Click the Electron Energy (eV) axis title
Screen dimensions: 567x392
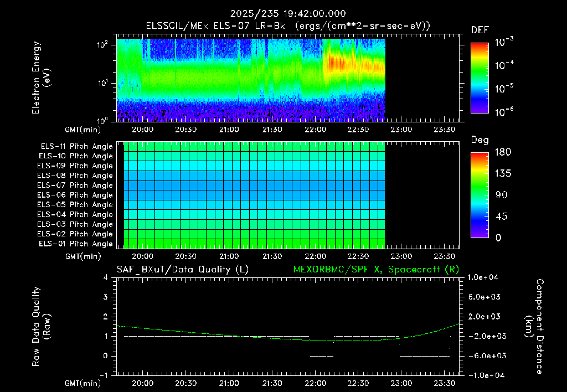(x=41, y=78)
